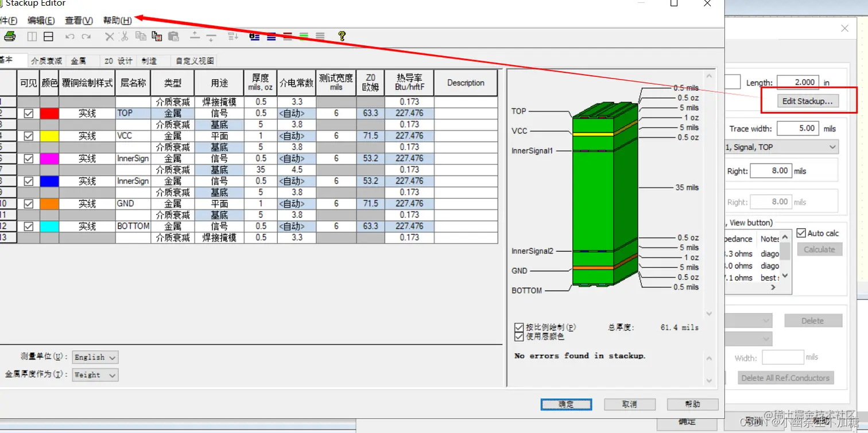The image size is (868, 433).
Task: Click the Trace width input field
Action: 798,128
